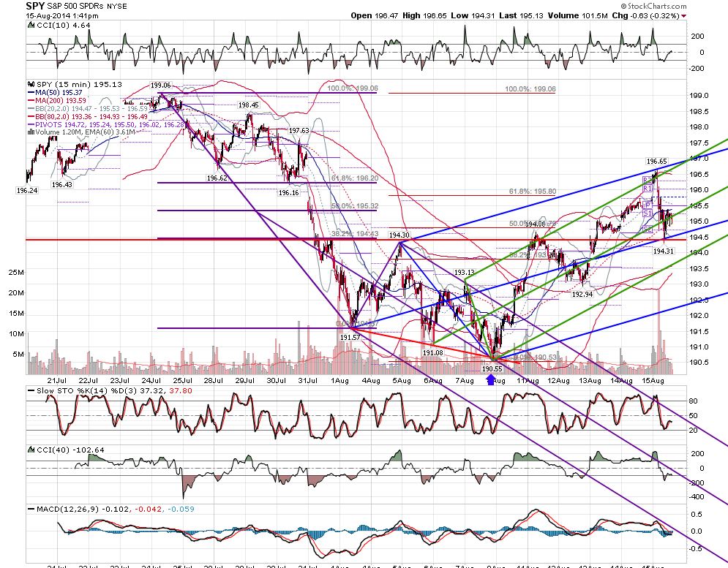Click the SPY ticker symbol title
Viewport: 728px width, 568px height.
[x=35, y=6]
